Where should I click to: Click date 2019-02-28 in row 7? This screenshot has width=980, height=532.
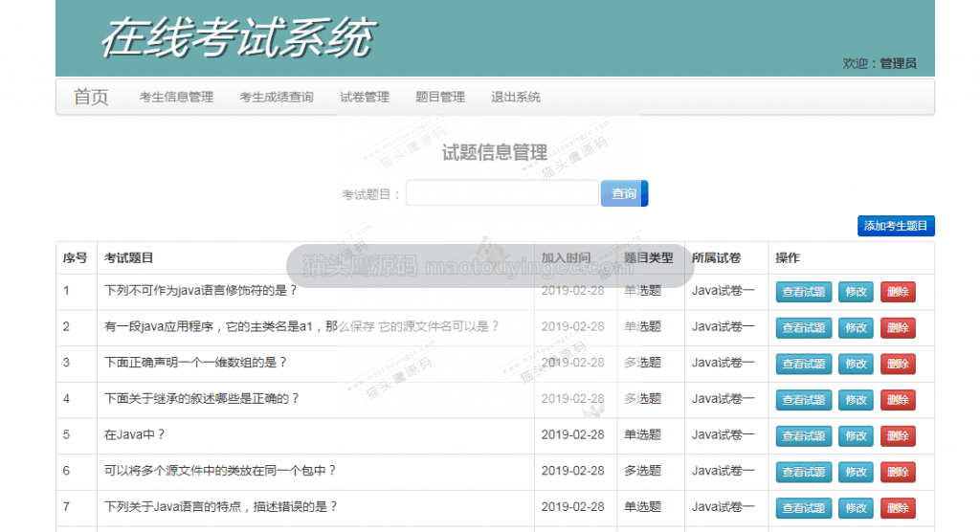[x=572, y=506]
